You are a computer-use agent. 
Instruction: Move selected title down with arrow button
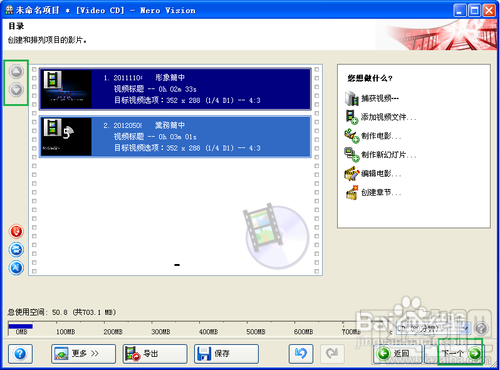(x=16, y=90)
